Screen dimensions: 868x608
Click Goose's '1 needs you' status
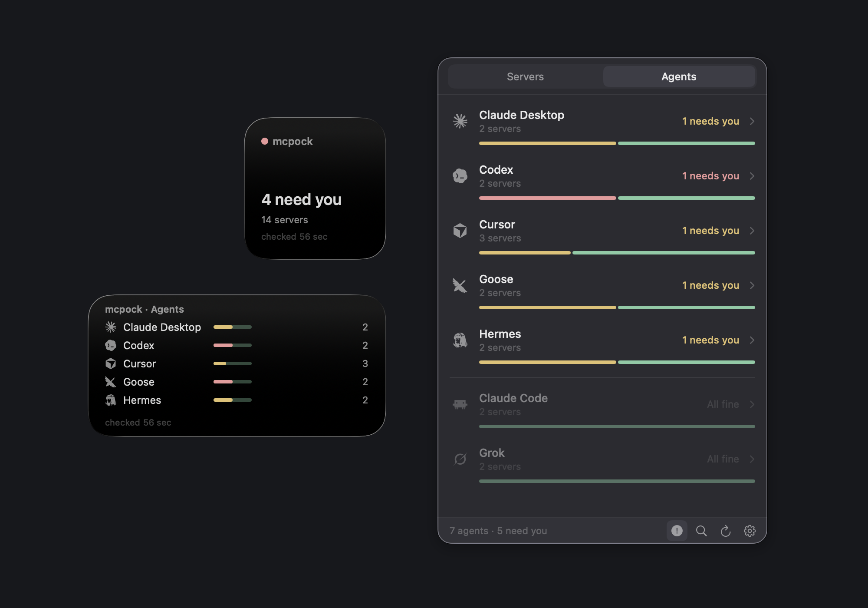coord(710,285)
